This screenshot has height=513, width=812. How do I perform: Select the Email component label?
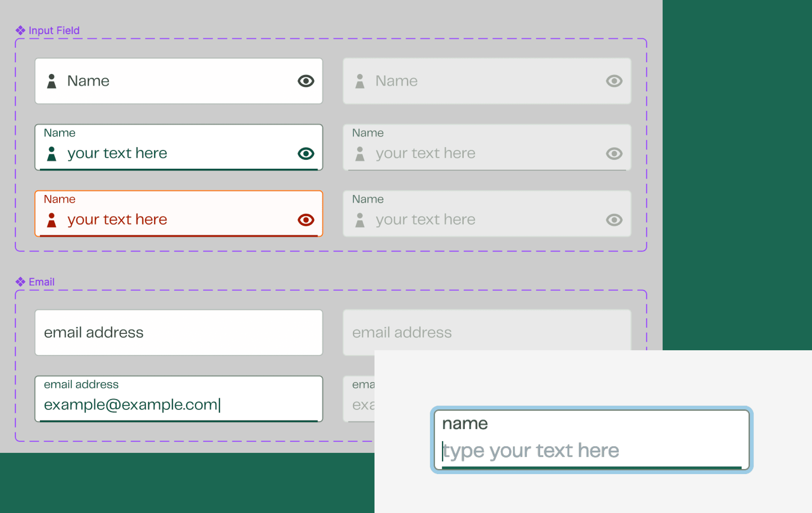point(41,282)
